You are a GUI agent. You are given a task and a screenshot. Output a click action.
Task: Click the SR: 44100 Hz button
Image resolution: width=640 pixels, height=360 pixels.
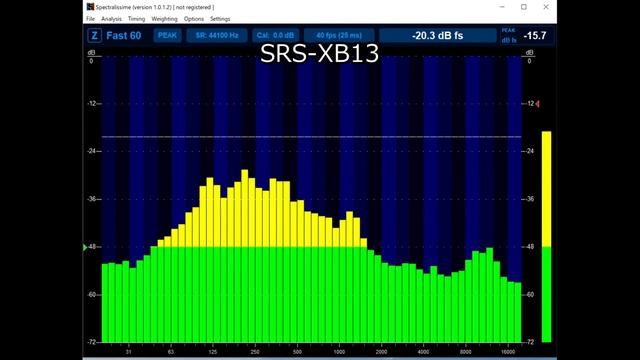click(x=217, y=36)
